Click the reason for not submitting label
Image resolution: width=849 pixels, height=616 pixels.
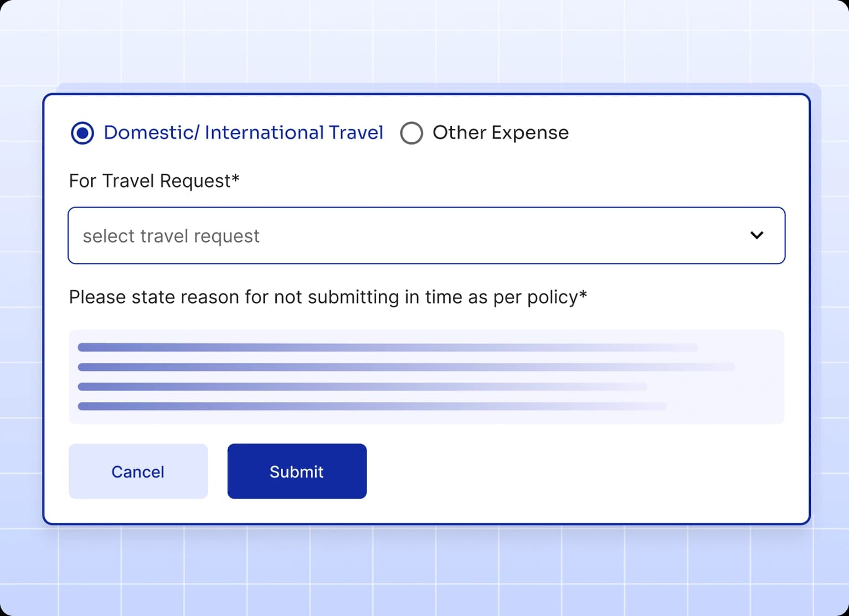point(327,297)
